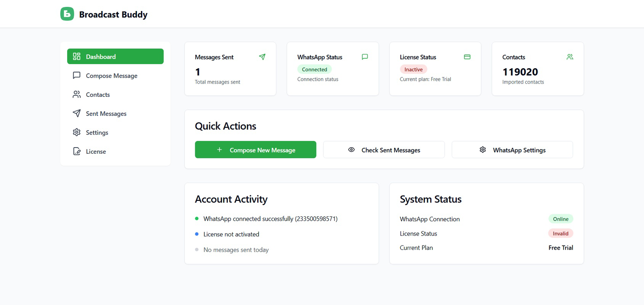The width and height of the screenshot is (644, 305).
Task: Click the Compose Message speech bubble icon
Action: click(x=77, y=75)
